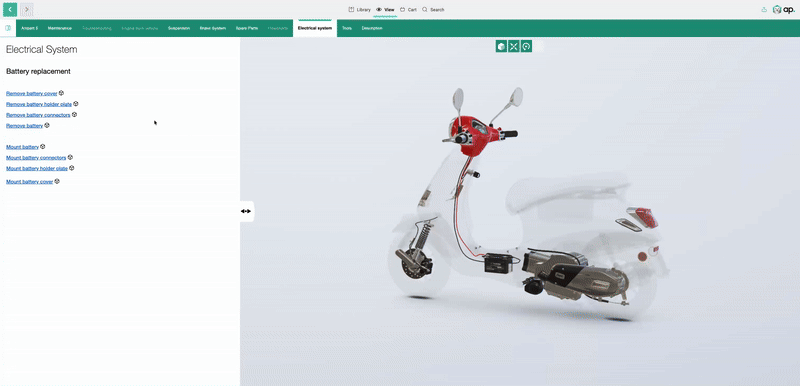Click the battery in the 3D scooter model

point(498,263)
